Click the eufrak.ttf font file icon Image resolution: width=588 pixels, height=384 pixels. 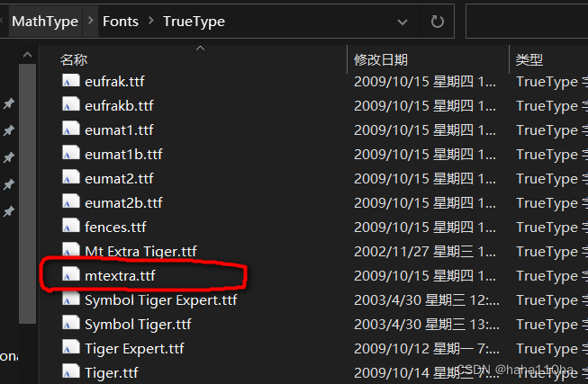[x=71, y=81]
